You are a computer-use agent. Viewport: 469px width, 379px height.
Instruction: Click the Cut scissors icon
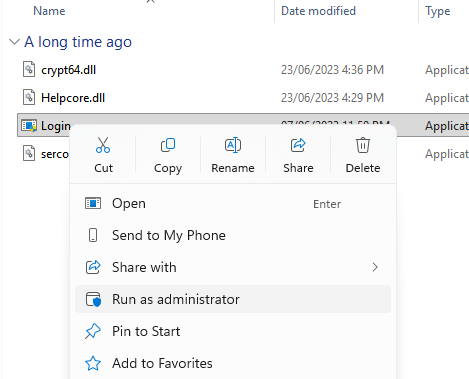pos(103,145)
